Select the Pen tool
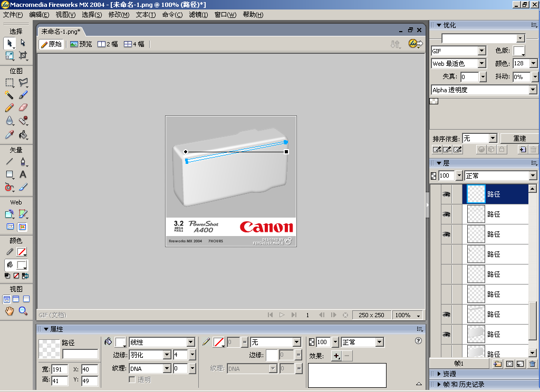The height and width of the screenshot is (392, 540). click(x=23, y=161)
